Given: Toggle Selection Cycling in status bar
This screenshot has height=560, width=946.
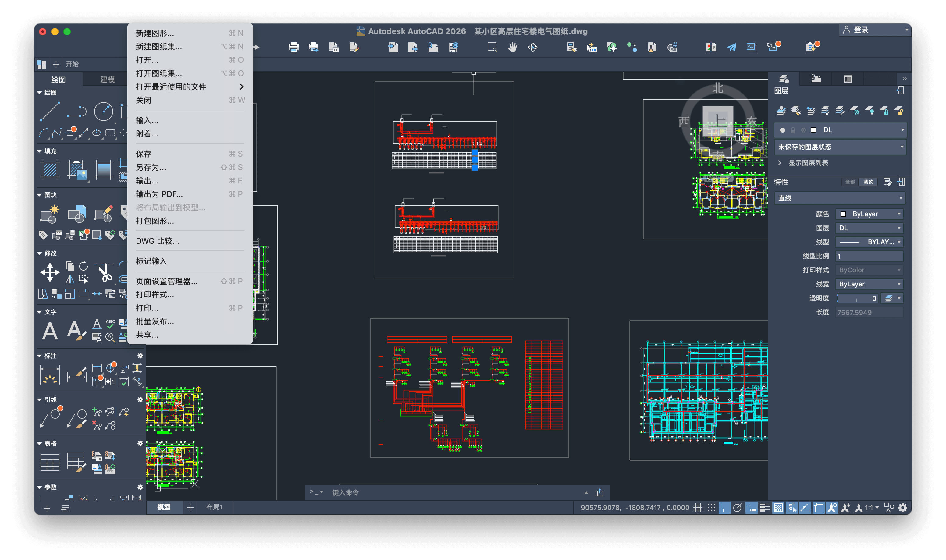Looking at the screenshot, I should pos(791,508).
